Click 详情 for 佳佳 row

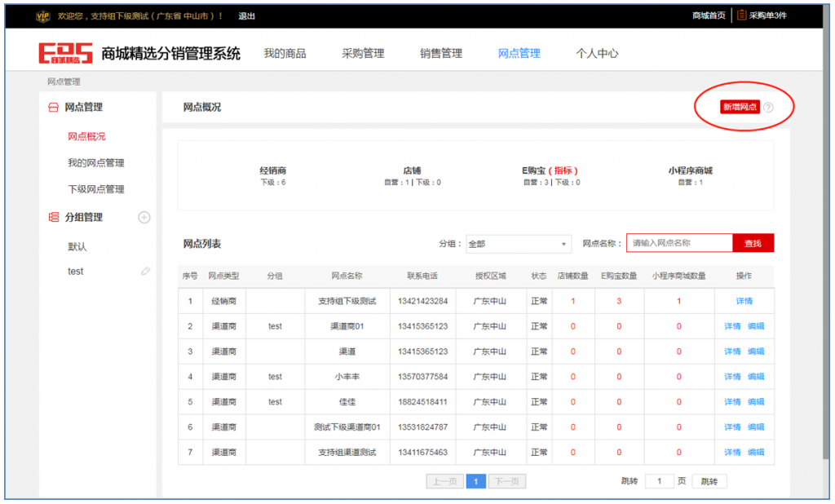tap(732, 402)
